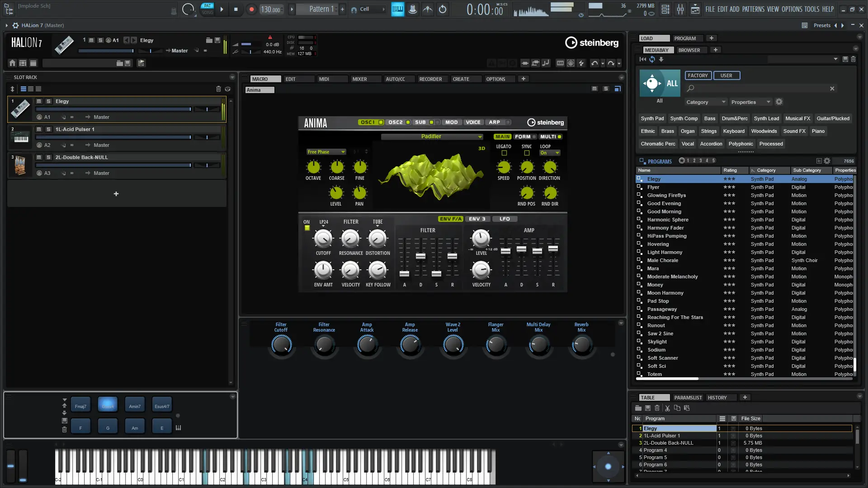The image size is (868, 488).
Task: Open the MediaBay results settings gear
Action: [827, 161]
